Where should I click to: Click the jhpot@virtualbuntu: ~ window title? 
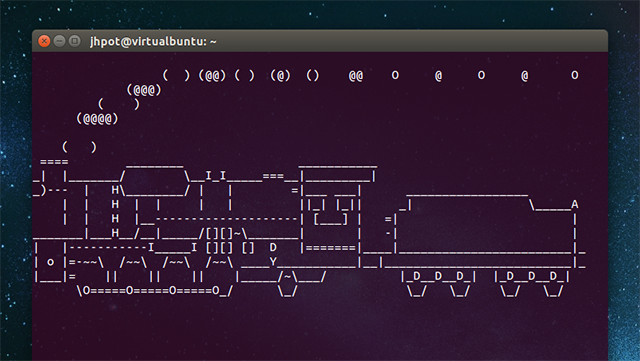[x=153, y=41]
